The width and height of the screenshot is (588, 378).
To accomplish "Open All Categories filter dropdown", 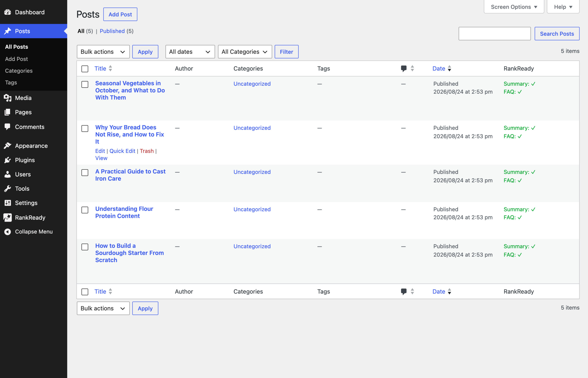I will coord(245,51).
